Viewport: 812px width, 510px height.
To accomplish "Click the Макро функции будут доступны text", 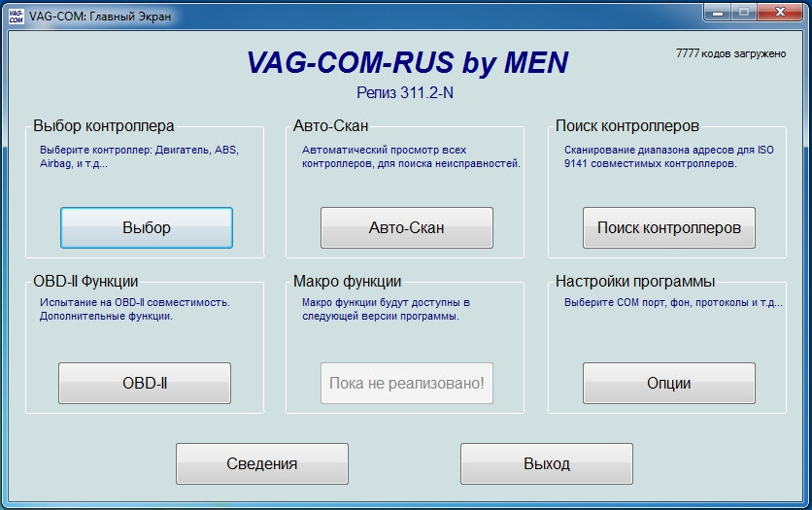I will tap(386, 309).
